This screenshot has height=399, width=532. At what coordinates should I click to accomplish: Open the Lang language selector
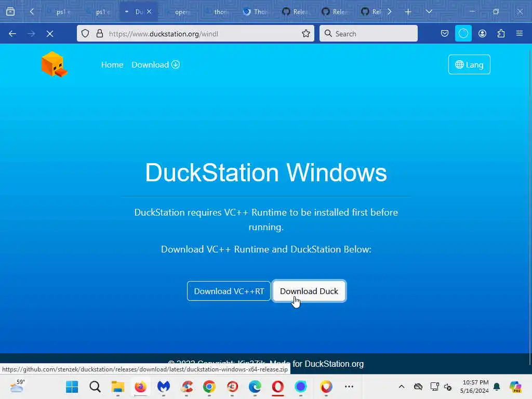click(469, 64)
